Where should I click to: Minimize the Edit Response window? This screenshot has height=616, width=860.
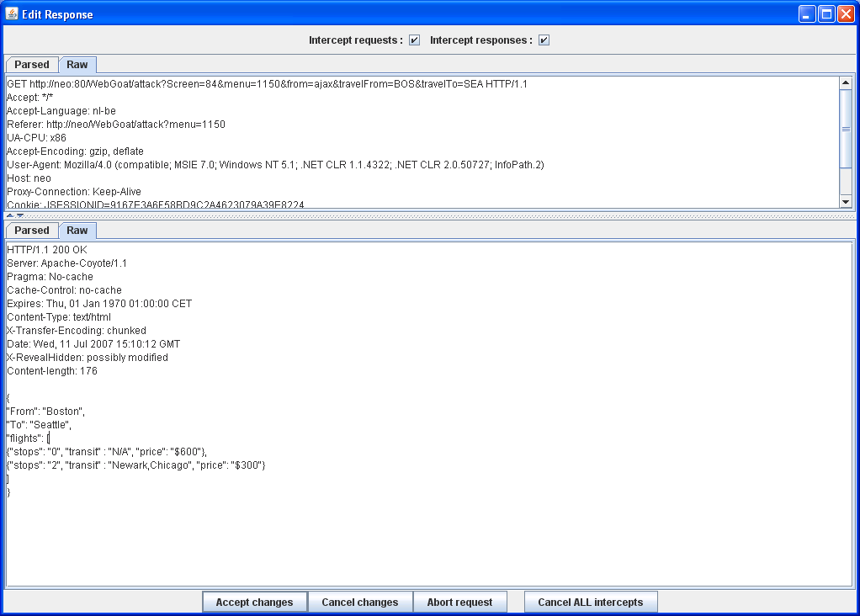[x=807, y=14]
